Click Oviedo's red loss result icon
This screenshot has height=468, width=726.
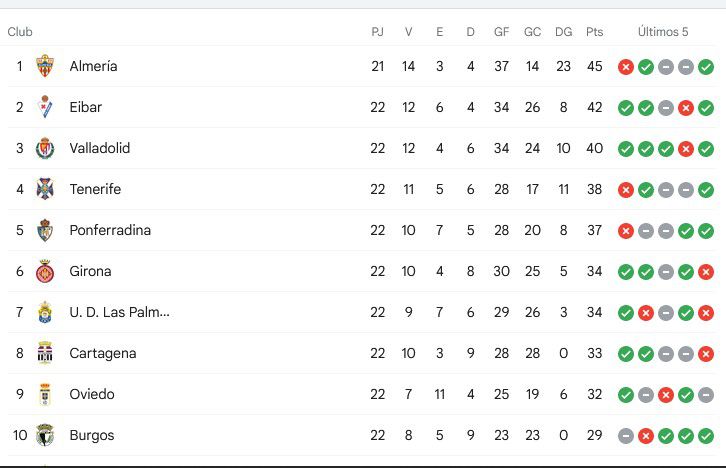click(666, 395)
